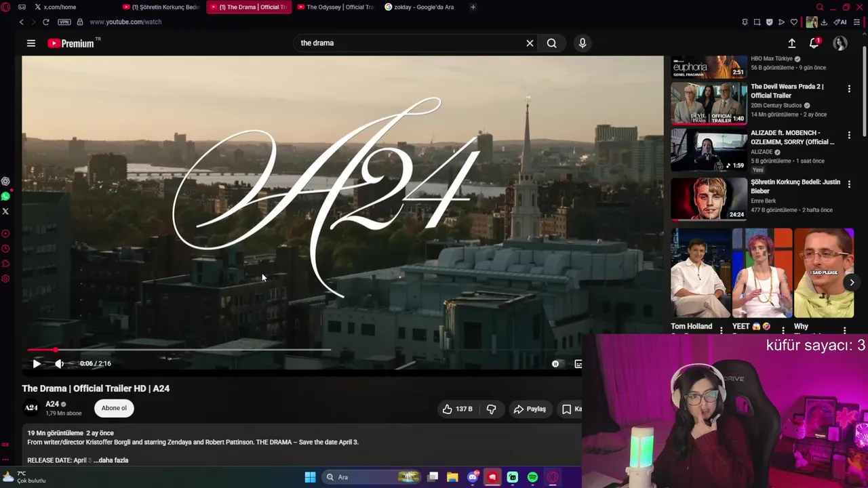Toggle the VPN badge in address bar
The image size is (868, 488).
click(64, 22)
